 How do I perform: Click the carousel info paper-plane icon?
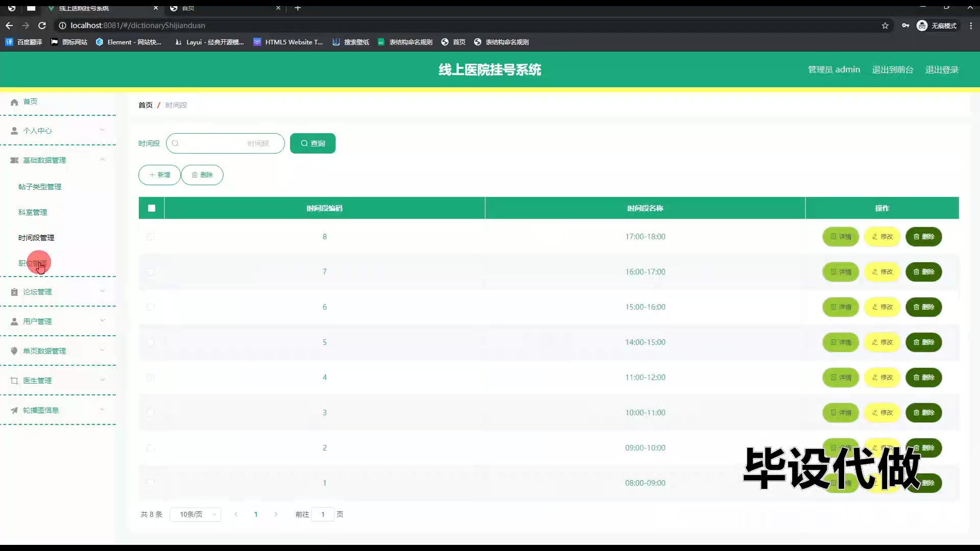(x=14, y=410)
